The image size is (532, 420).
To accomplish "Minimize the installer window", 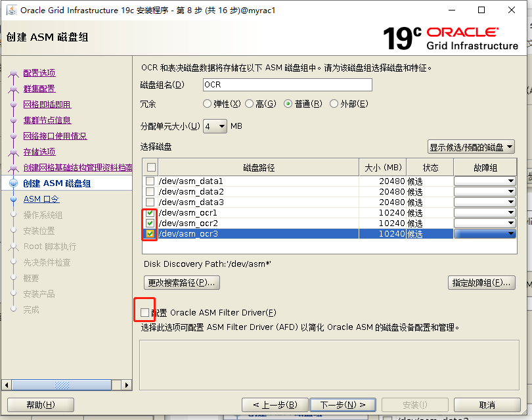I will click(x=452, y=10).
